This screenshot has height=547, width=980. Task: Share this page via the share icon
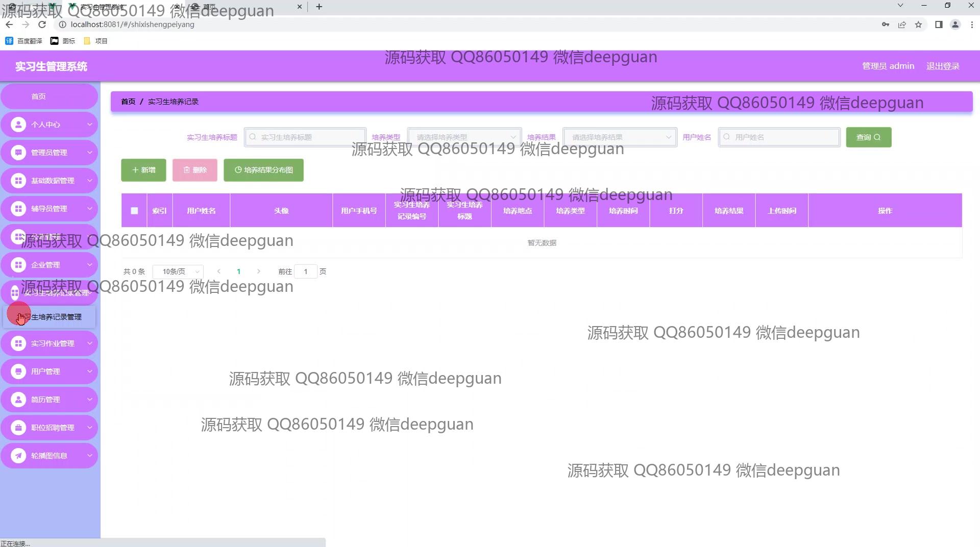pyautogui.click(x=902, y=24)
